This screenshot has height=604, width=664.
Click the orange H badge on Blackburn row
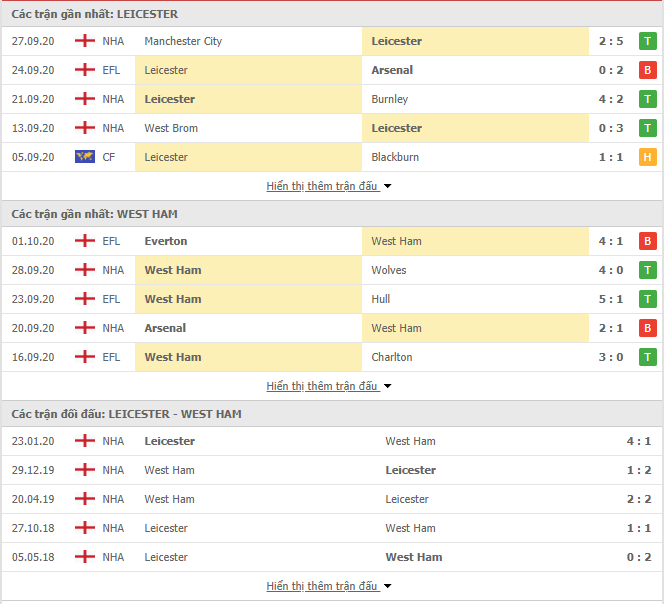coord(647,157)
